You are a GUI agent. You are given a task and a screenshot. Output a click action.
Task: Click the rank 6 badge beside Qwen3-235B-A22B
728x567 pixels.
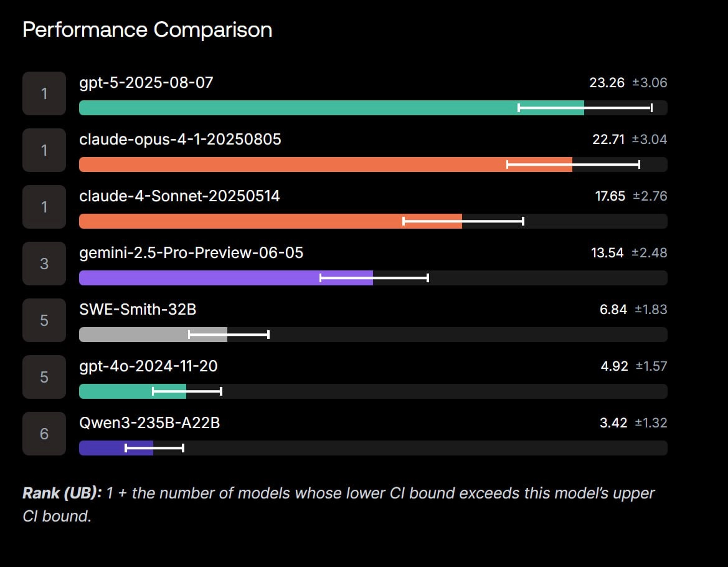[44, 434]
